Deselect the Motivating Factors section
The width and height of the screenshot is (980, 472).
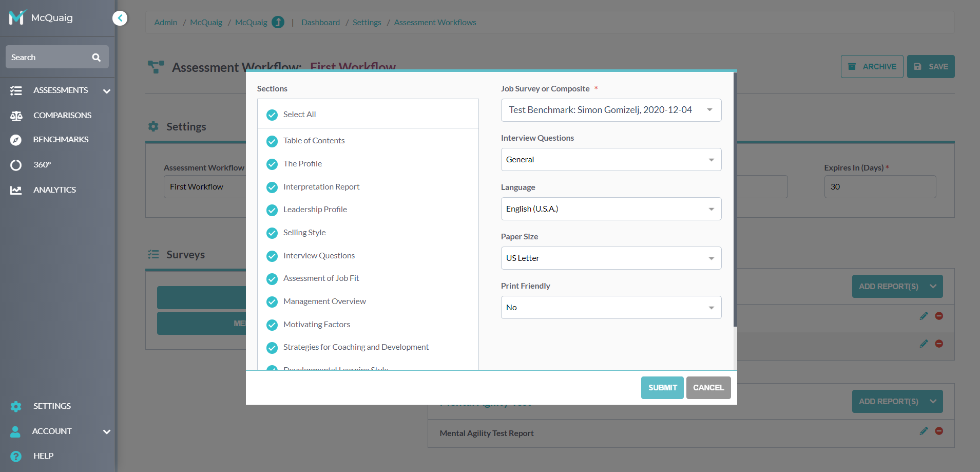click(272, 325)
